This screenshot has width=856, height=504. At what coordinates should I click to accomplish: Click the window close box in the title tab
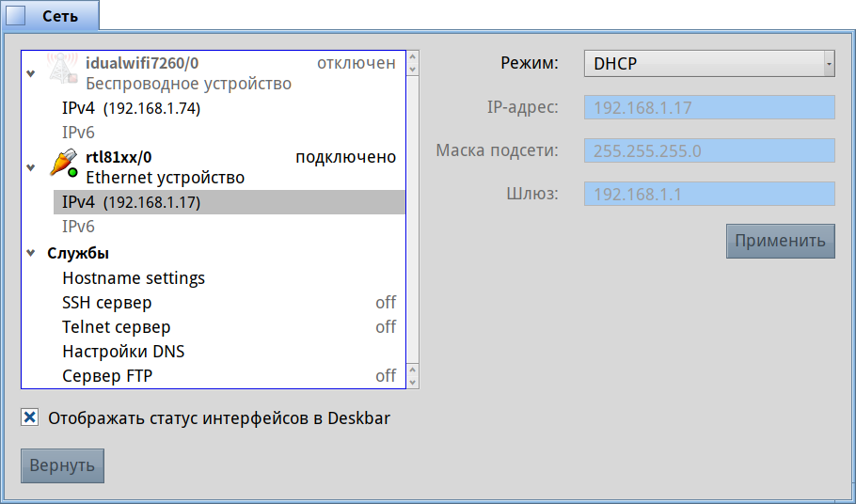(15, 16)
